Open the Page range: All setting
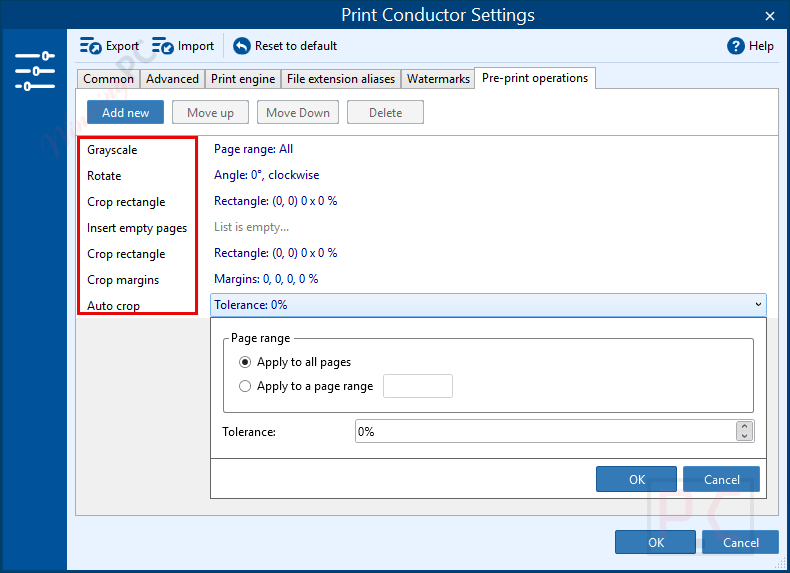The image size is (790, 573). 253,149
